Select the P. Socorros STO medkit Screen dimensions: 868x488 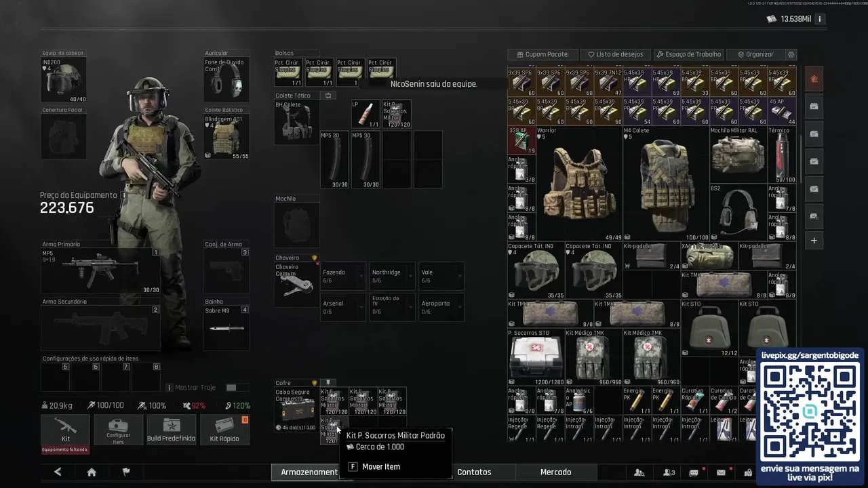[x=536, y=357]
